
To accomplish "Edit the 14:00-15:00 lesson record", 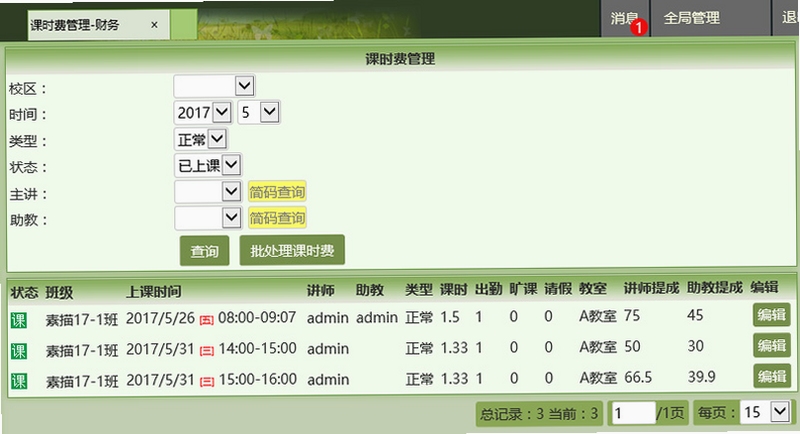I will click(771, 346).
